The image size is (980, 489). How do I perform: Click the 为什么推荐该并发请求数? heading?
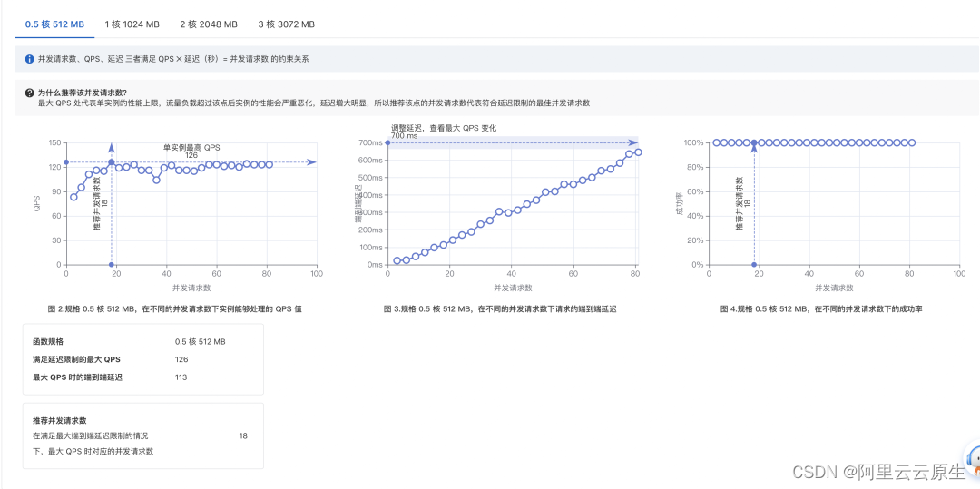[82, 93]
